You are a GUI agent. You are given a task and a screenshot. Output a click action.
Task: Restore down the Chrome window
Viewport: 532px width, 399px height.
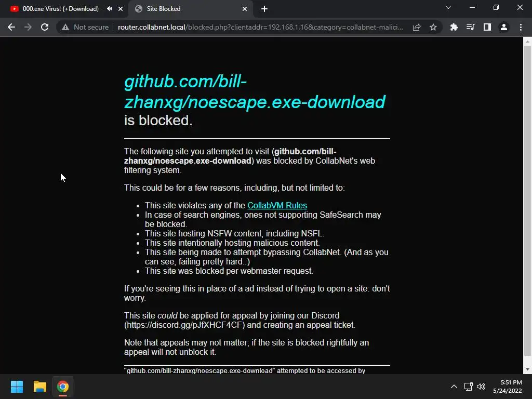(496, 7)
